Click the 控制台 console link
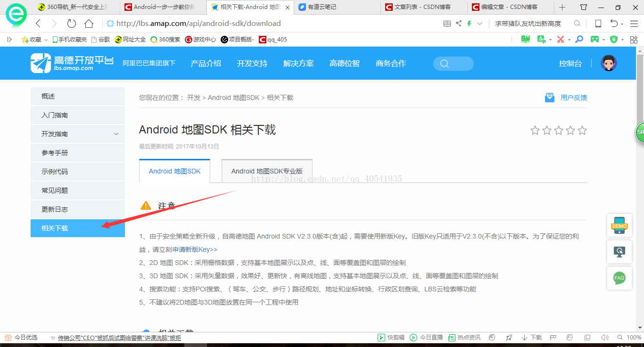This screenshot has width=644, height=347. point(570,63)
